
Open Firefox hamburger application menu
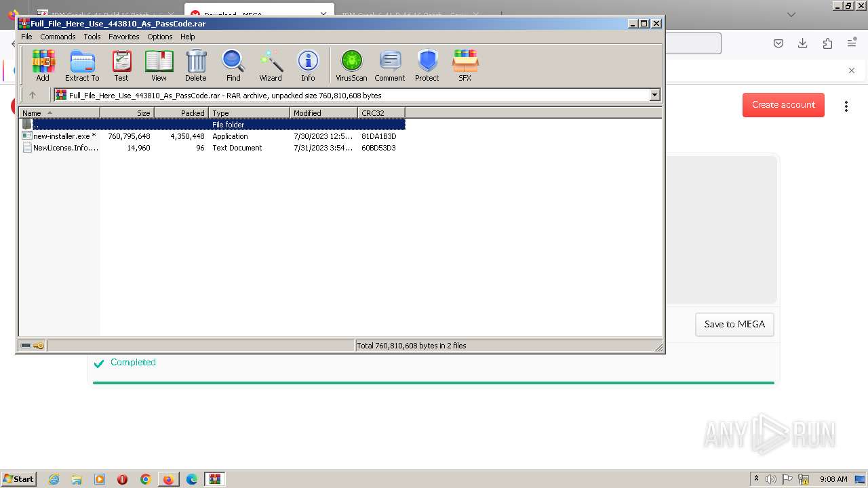pyautogui.click(x=852, y=43)
